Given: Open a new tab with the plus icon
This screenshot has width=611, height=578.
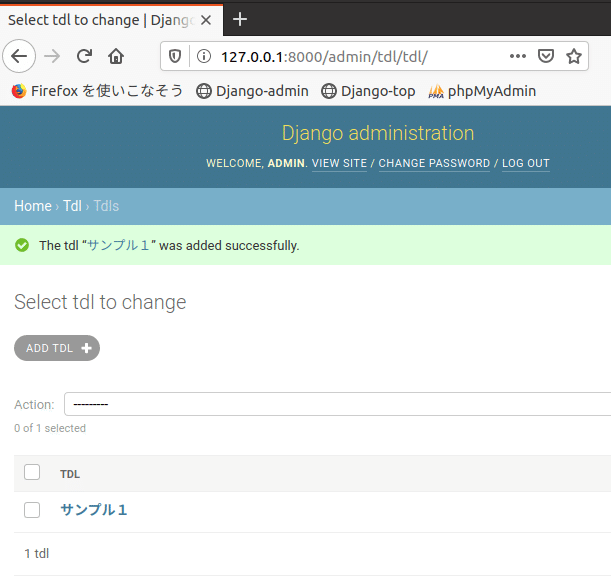Looking at the screenshot, I should [x=240, y=19].
